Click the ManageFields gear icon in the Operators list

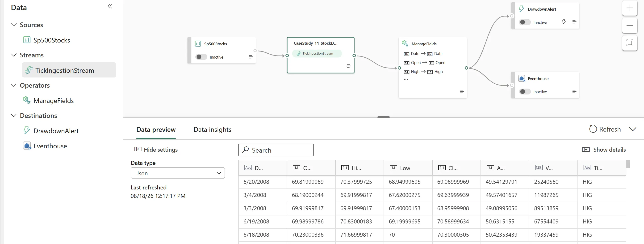pyautogui.click(x=27, y=100)
